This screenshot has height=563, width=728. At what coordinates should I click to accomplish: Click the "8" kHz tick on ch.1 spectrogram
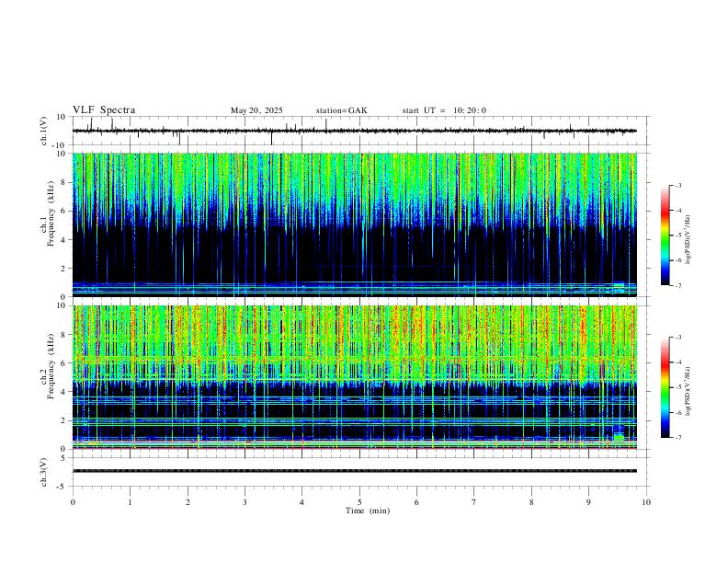pyautogui.click(x=64, y=182)
